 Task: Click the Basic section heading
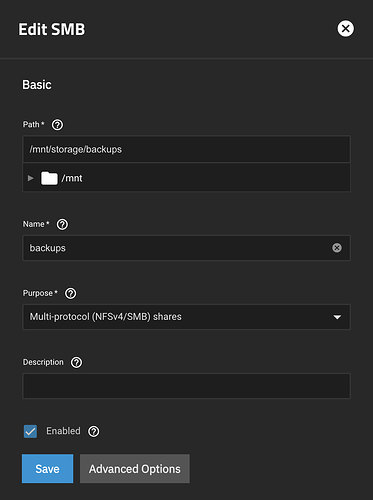[37, 85]
